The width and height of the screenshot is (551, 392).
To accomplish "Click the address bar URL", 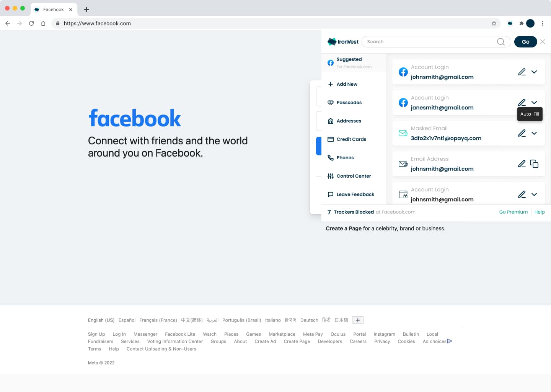I will coord(97,23).
